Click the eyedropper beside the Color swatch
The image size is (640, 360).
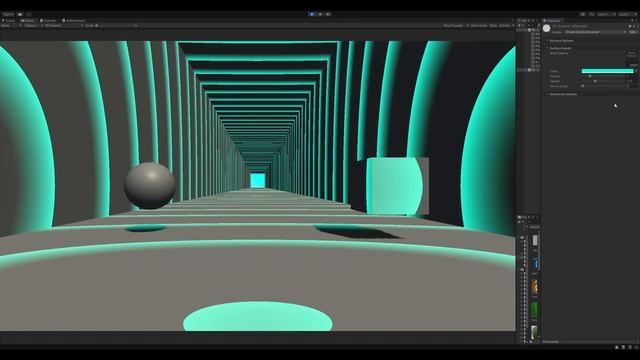[636, 71]
